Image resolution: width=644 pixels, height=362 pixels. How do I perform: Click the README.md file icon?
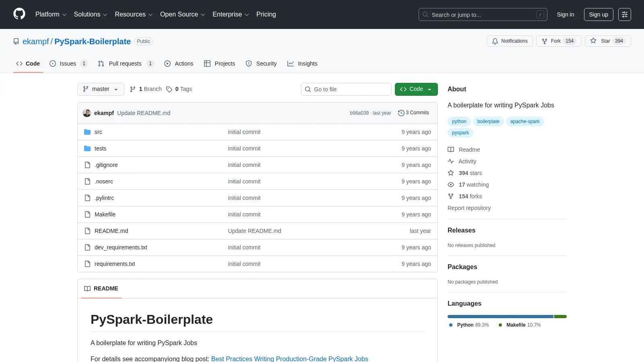point(87,231)
